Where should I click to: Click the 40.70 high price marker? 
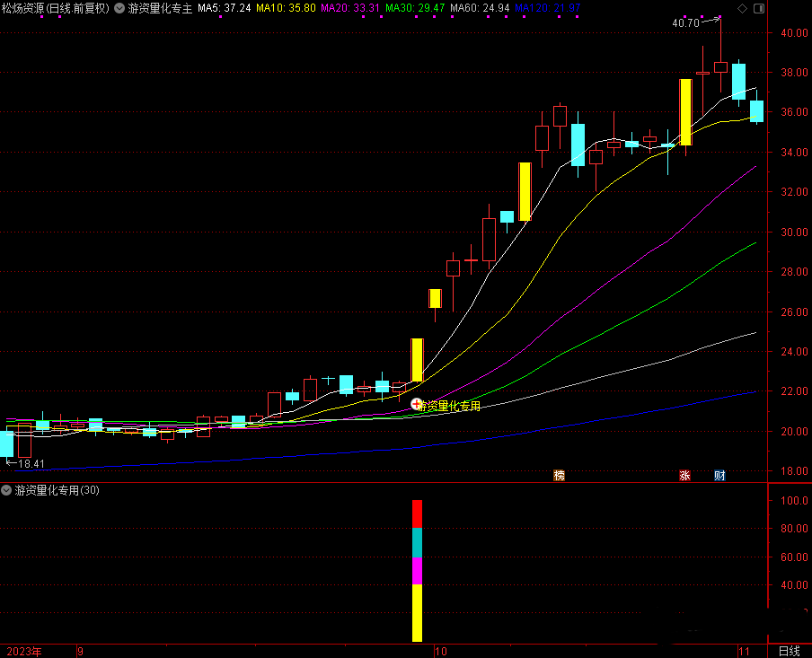pyautogui.click(x=685, y=22)
